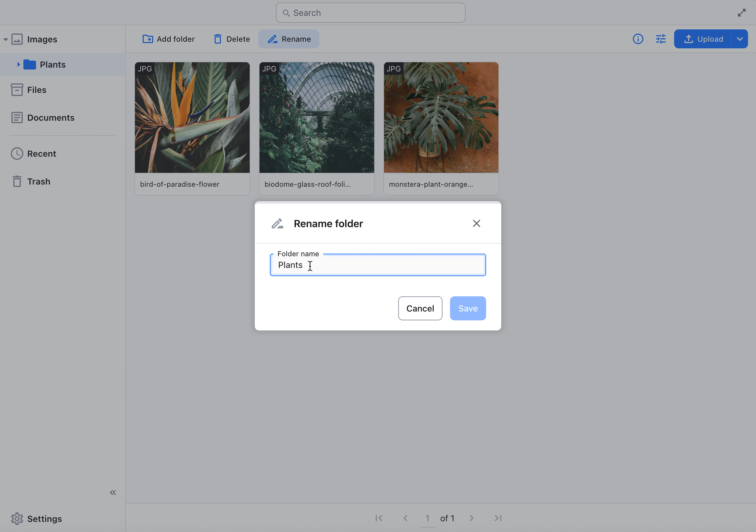Open the Upload dropdown arrow

pos(740,39)
